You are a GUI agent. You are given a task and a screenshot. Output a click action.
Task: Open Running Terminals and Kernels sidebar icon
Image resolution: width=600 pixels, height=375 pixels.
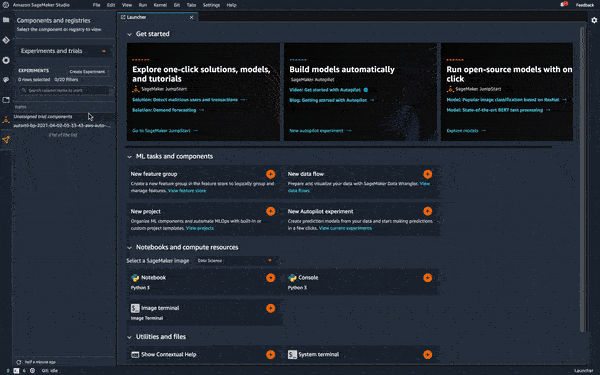coord(6,60)
